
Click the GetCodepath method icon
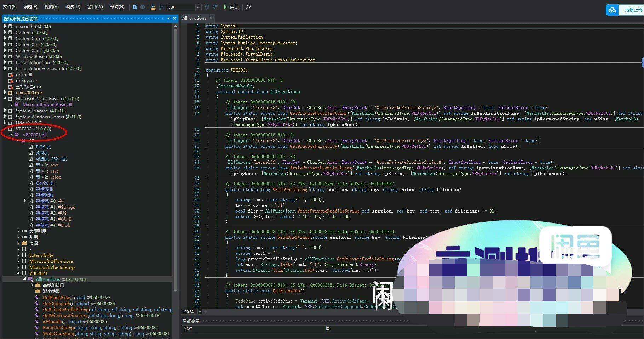pos(37,304)
